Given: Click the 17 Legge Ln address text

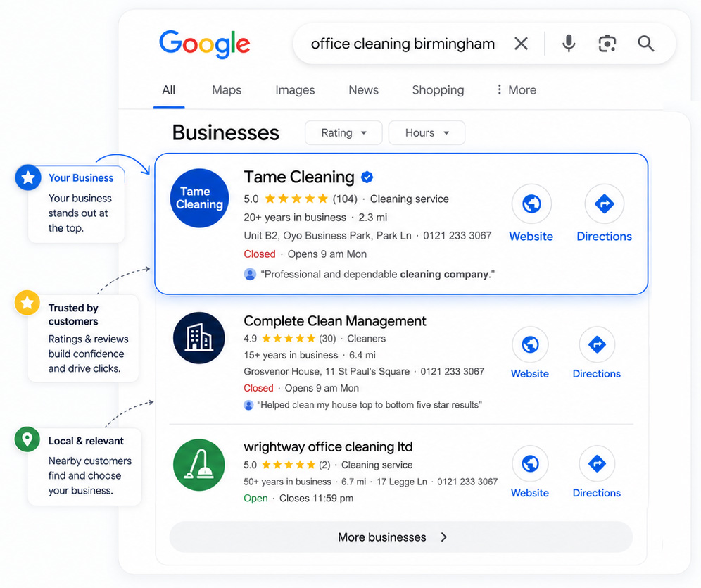Looking at the screenshot, I should tap(402, 482).
